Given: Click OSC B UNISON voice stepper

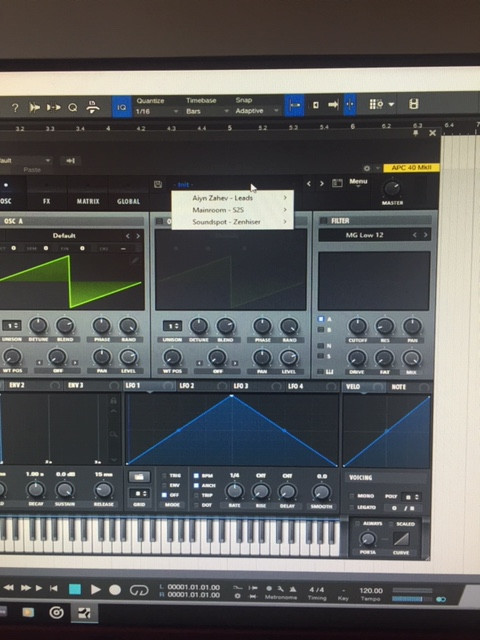Looking at the screenshot, I should click(x=172, y=326).
